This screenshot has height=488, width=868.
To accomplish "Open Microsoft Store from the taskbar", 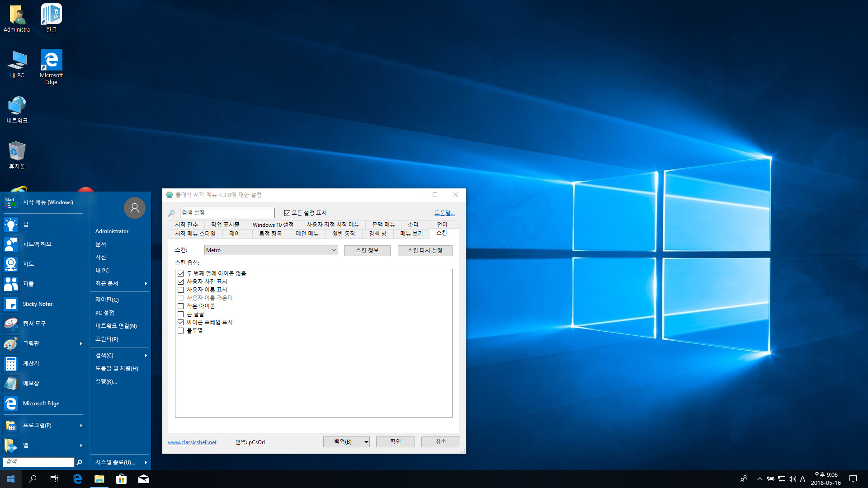I will (x=121, y=479).
